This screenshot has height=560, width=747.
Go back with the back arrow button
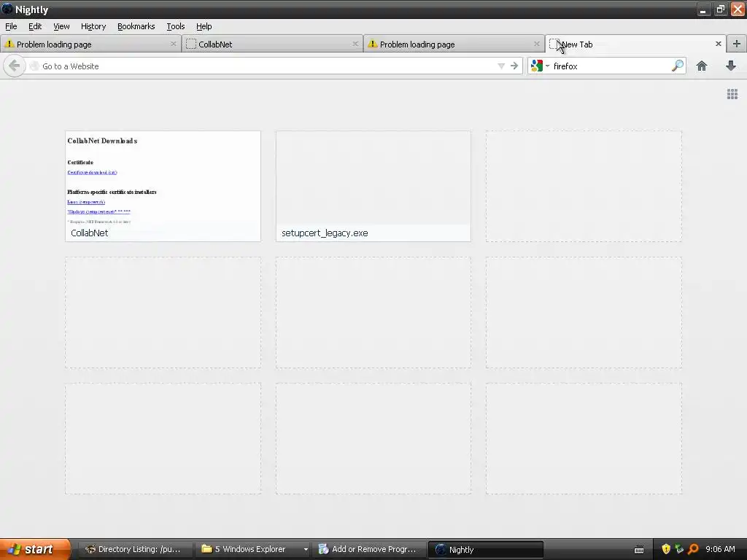15,66
